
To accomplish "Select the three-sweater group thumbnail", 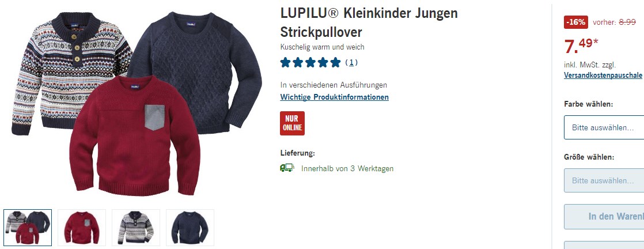I will (28, 228).
